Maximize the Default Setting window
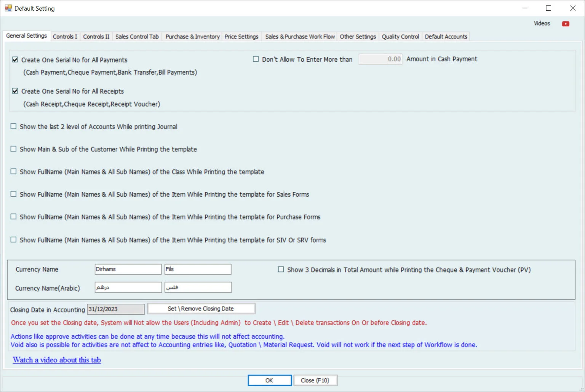Image resolution: width=585 pixels, height=392 pixels. click(x=548, y=8)
